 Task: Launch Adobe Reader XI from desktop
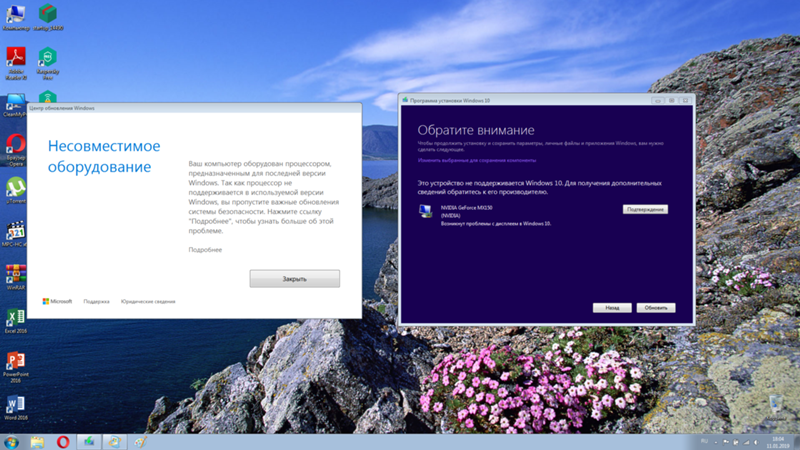16,63
